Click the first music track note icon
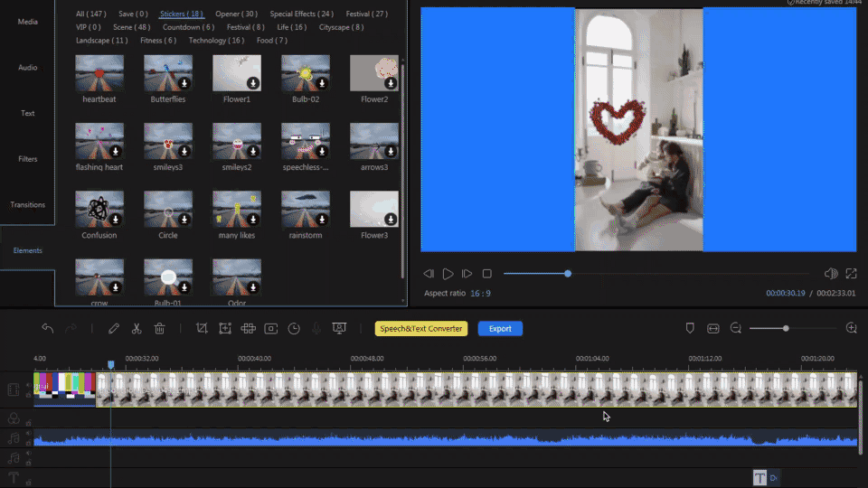This screenshot has height=488, width=868. [x=14, y=438]
